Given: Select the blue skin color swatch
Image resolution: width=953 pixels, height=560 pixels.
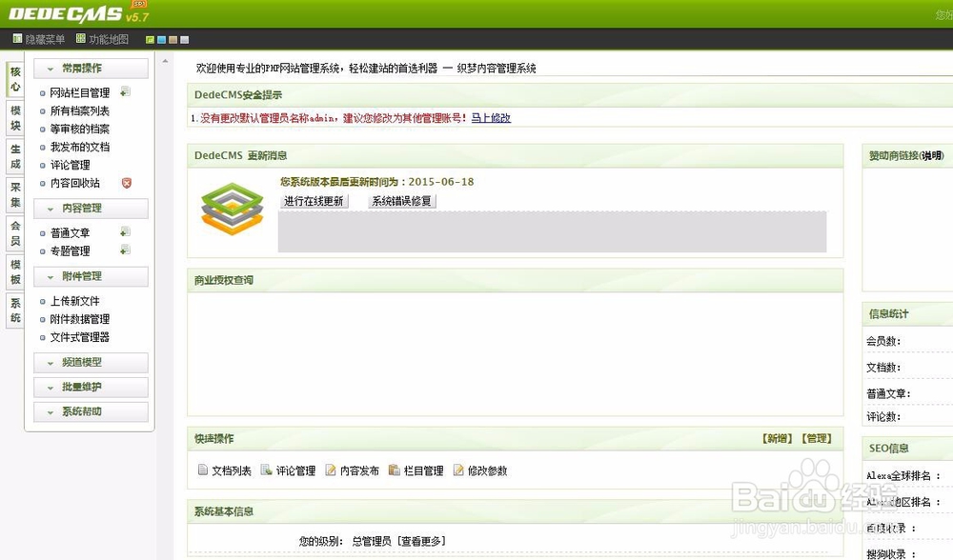Looking at the screenshot, I should click(161, 40).
